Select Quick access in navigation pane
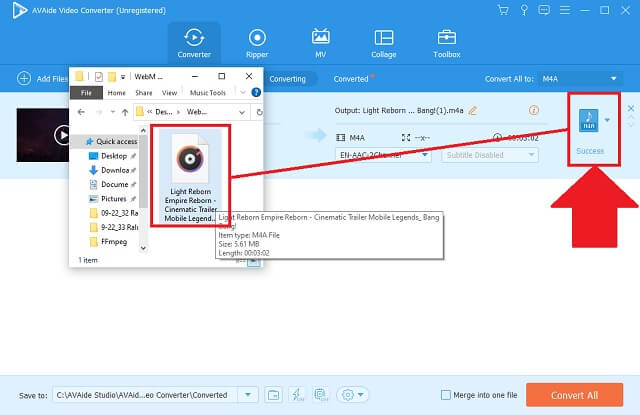640x415 pixels. [x=111, y=141]
